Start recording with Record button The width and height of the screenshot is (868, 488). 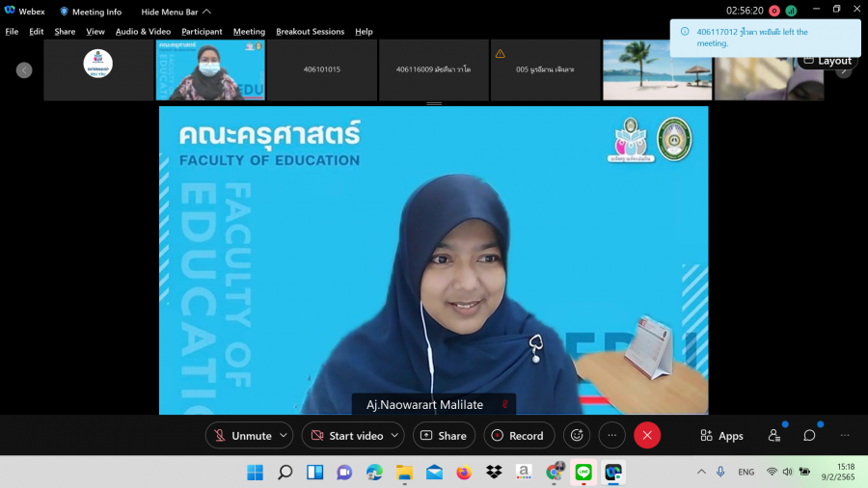[519, 436]
